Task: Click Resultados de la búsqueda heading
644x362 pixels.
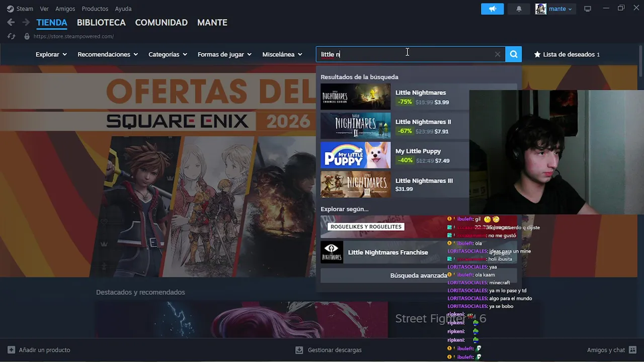Action: 359,77
